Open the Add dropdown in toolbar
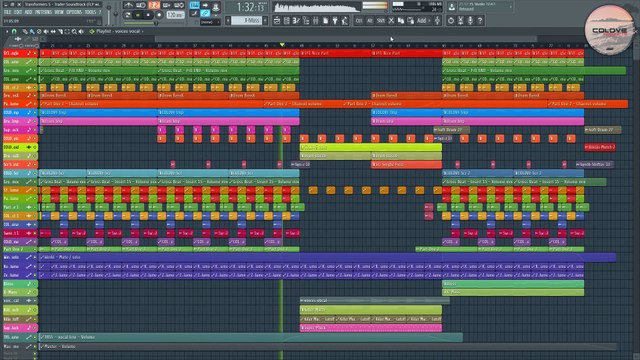 (423, 20)
